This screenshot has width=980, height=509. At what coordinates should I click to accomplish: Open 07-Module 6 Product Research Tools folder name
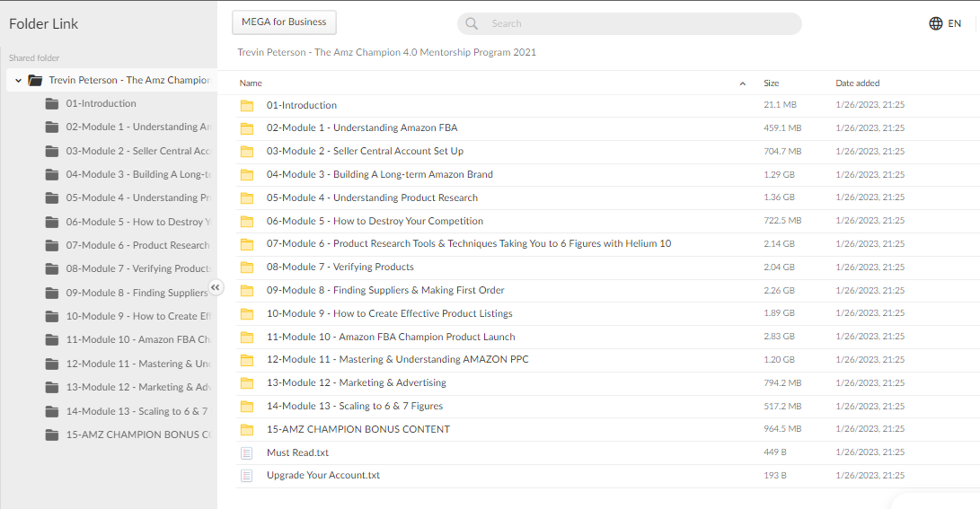[469, 243]
